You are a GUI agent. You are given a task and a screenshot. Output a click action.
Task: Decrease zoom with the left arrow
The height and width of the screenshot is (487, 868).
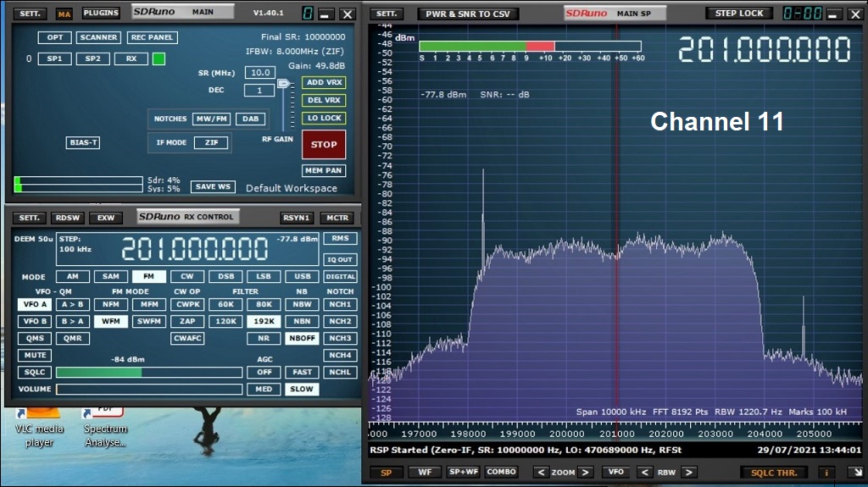(x=541, y=472)
